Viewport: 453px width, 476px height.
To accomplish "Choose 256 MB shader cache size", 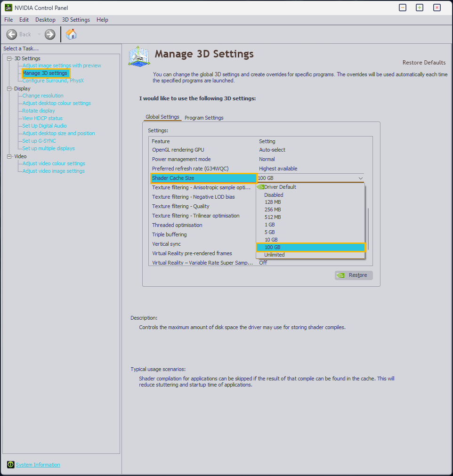I will pos(310,210).
